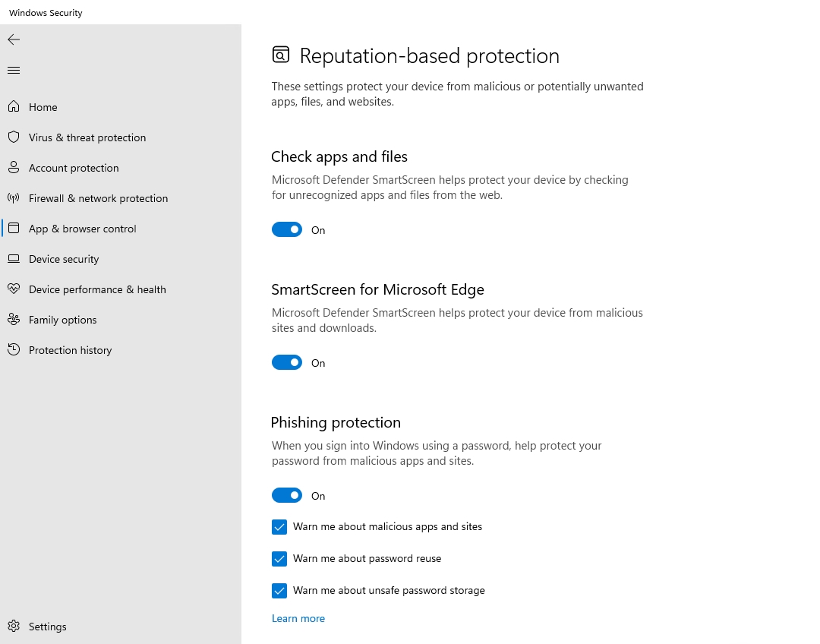Viewport: 820px width, 644px height.
Task: Click the hamburger menu to collapse sidebar
Action: (x=13, y=70)
